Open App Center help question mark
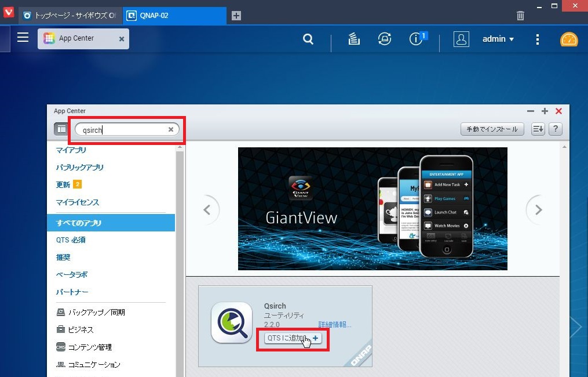The width and height of the screenshot is (588, 377). click(x=556, y=129)
